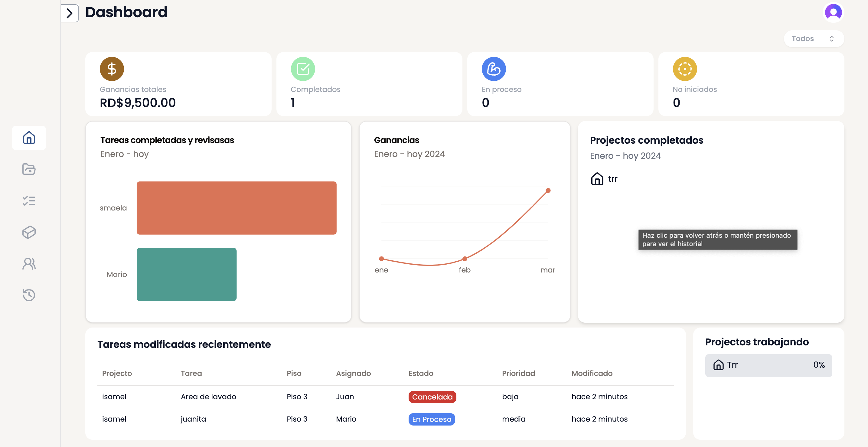The image size is (868, 447).
Task: Click the baja priority cell
Action: 510,396
